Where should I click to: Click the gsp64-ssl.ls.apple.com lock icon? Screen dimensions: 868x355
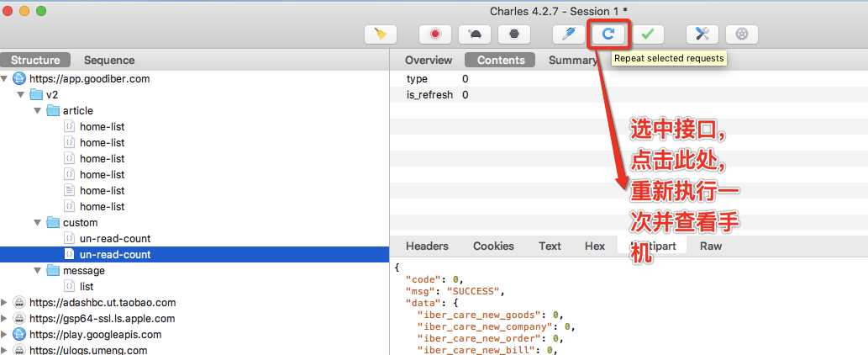pyautogui.click(x=19, y=319)
